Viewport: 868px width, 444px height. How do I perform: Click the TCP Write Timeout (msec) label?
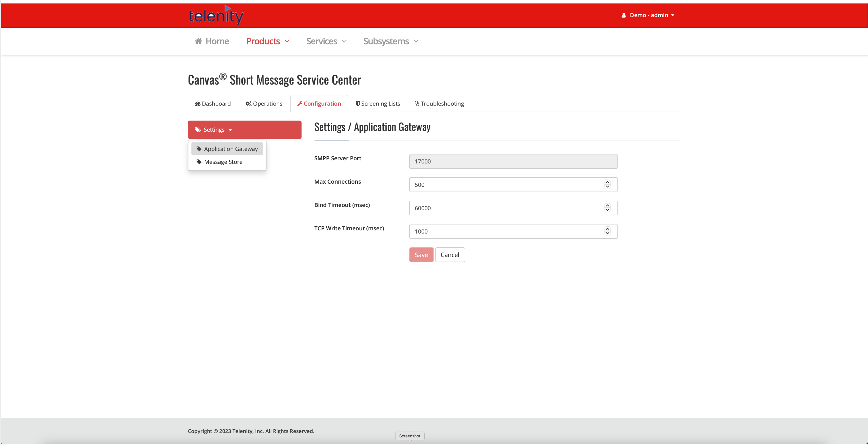point(349,228)
